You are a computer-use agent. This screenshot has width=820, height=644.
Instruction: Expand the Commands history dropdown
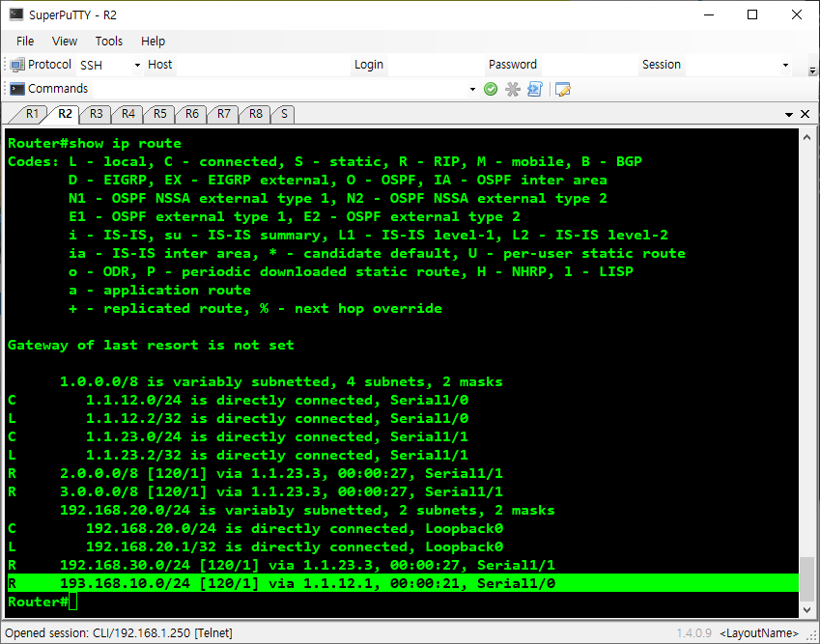[x=472, y=90]
